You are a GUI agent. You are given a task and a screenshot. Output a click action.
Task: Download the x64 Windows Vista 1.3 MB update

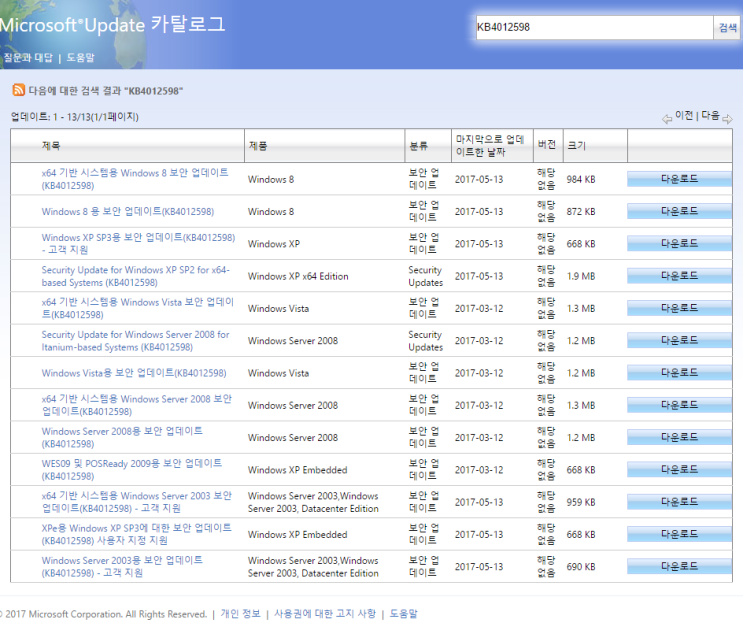(679, 308)
